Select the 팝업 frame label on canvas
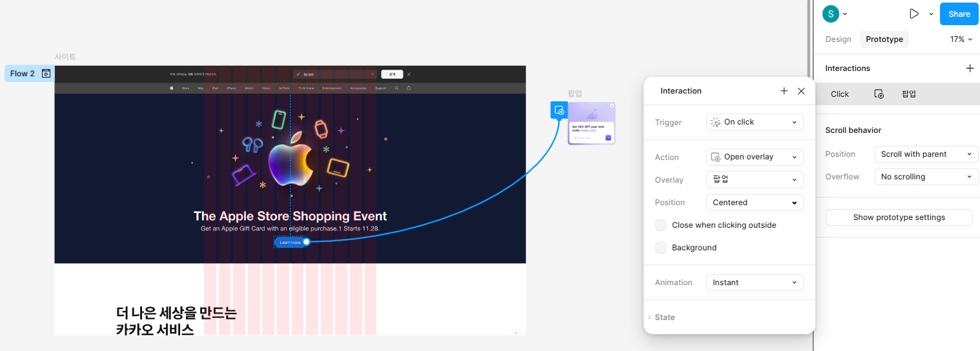This screenshot has height=351, width=980. tap(575, 94)
